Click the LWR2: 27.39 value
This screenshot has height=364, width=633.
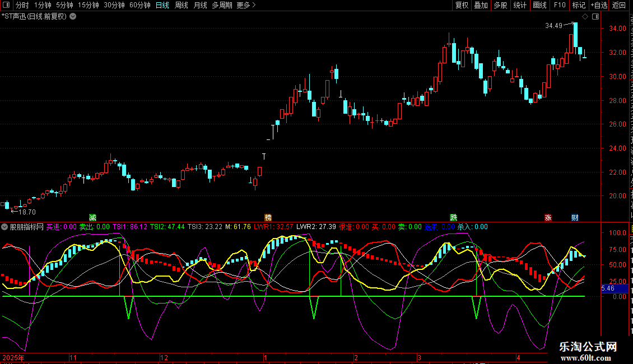click(316, 227)
